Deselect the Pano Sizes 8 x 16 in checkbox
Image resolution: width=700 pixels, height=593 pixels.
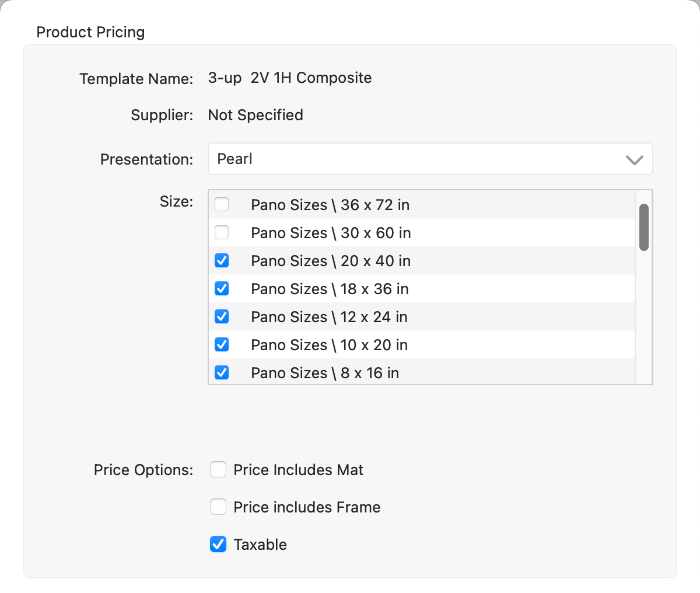click(x=222, y=372)
